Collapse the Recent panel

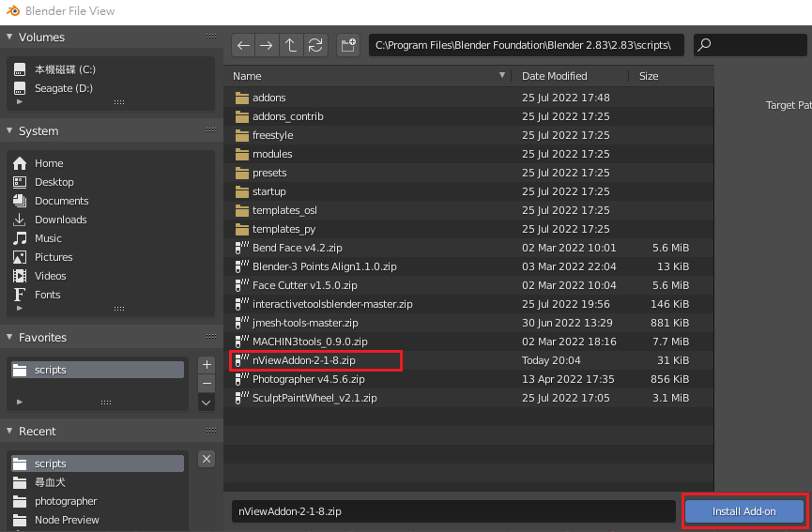coord(9,431)
